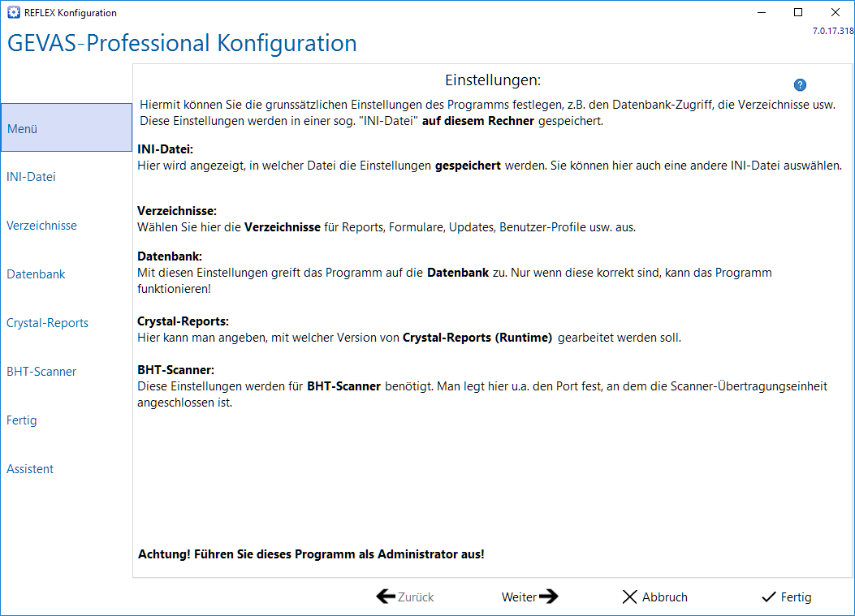Click the Weiter button label
Viewport: 855px width, 616px height.
pos(519,597)
